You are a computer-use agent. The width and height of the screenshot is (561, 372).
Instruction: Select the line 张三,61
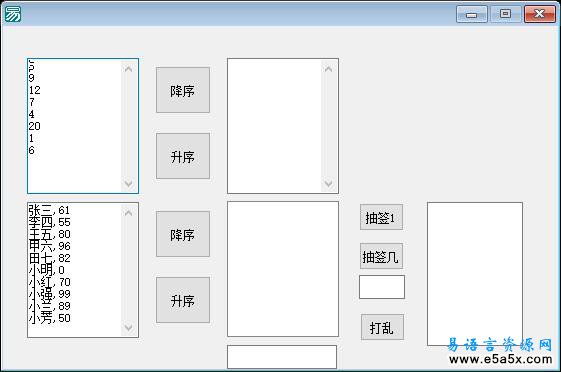pyautogui.click(x=49, y=210)
